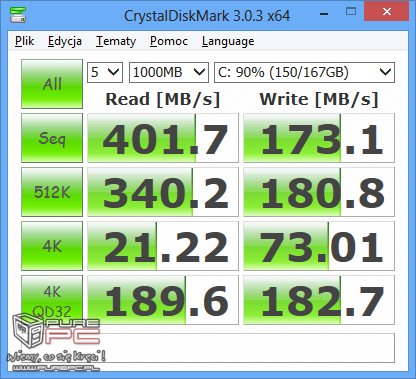416x379 pixels.
Task: Click the 4K QD32 write result 182.7
Action: (319, 300)
